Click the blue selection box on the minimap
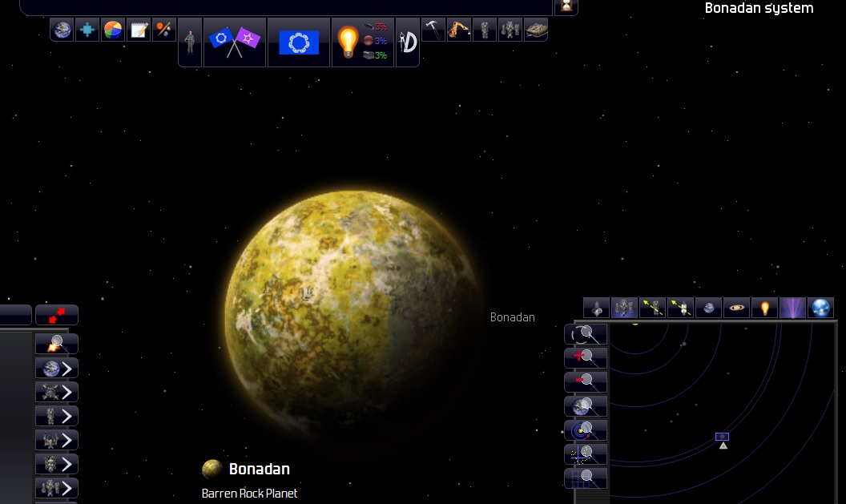The width and height of the screenshot is (846, 504). pyautogui.click(x=722, y=437)
